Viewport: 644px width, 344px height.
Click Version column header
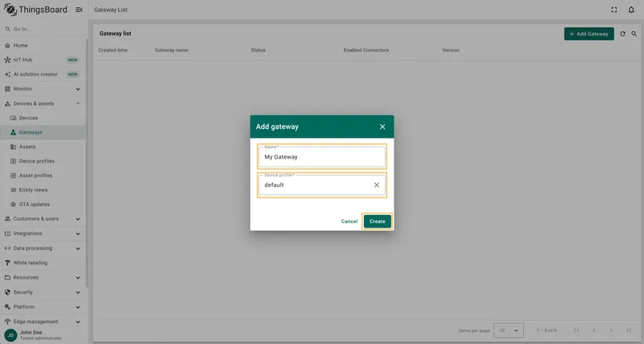click(451, 50)
